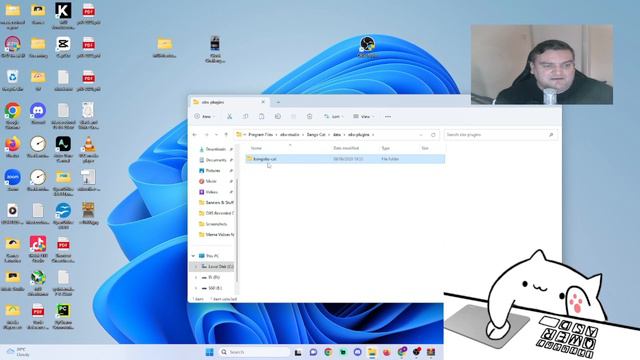Sort by the Name column header
Viewport: 640px width, 360px height.
[x=256, y=148]
